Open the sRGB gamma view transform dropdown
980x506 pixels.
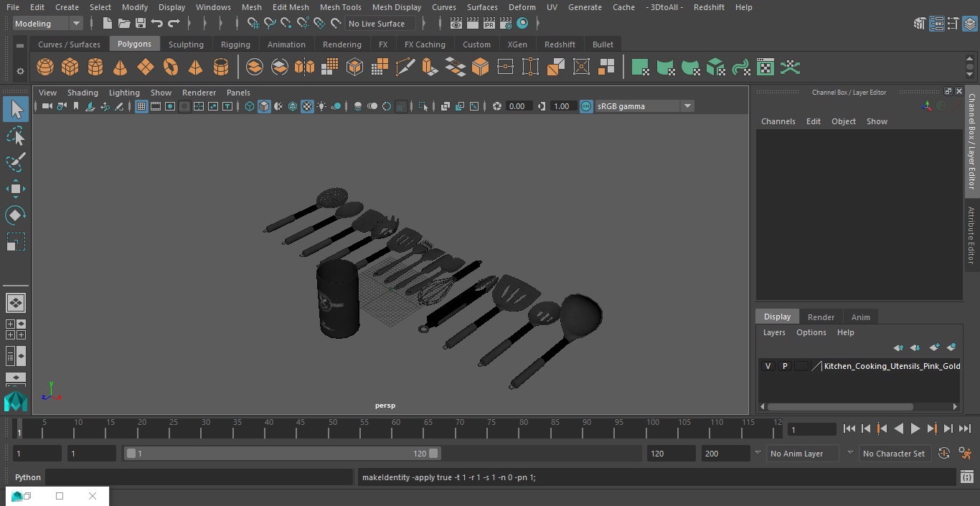coord(644,106)
